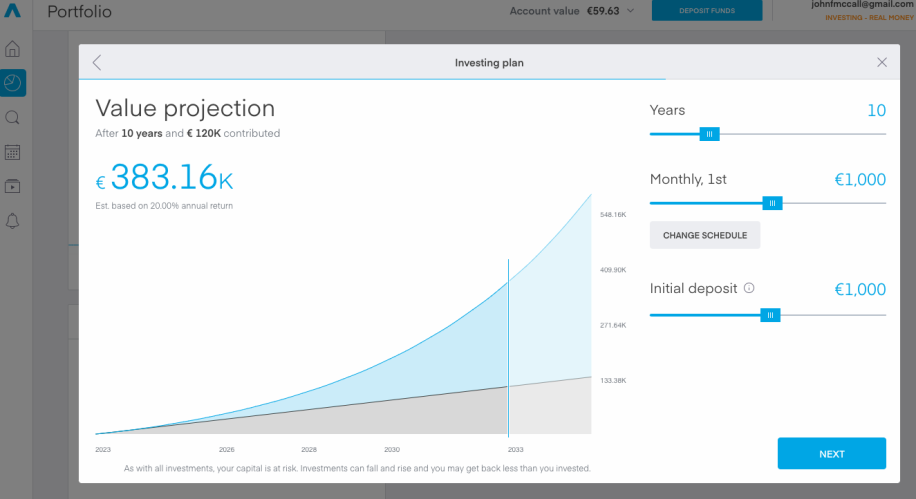Image resolution: width=916 pixels, height=499 pixels.
Task: Expand the Account value dropdown arrow
Action: click(630, 11)
